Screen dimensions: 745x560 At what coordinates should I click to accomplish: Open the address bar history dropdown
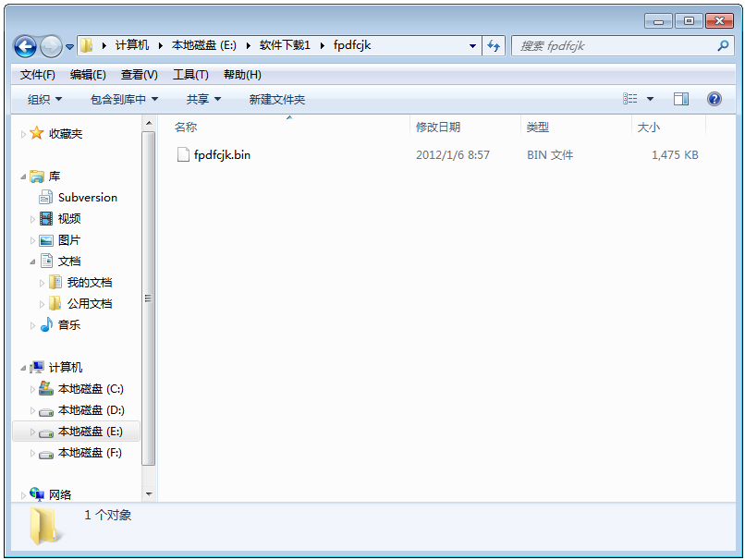[x=472, y=46]
